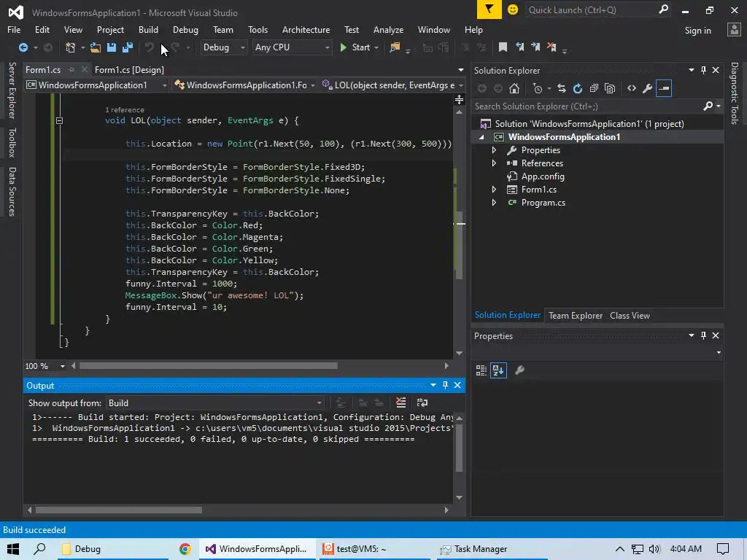Click the New Project toolbar icon
The height and width of the screenshot is (560, 747).
(x=71, y=47)
